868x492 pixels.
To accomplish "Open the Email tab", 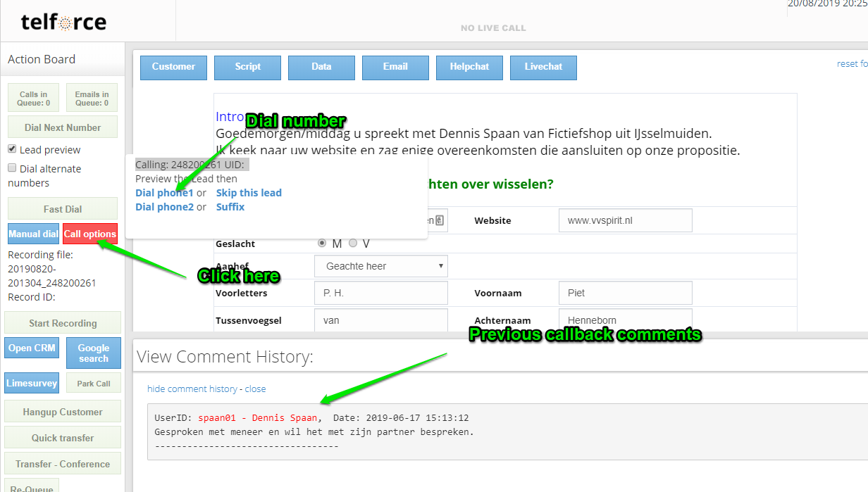I will tap(395, 67).
